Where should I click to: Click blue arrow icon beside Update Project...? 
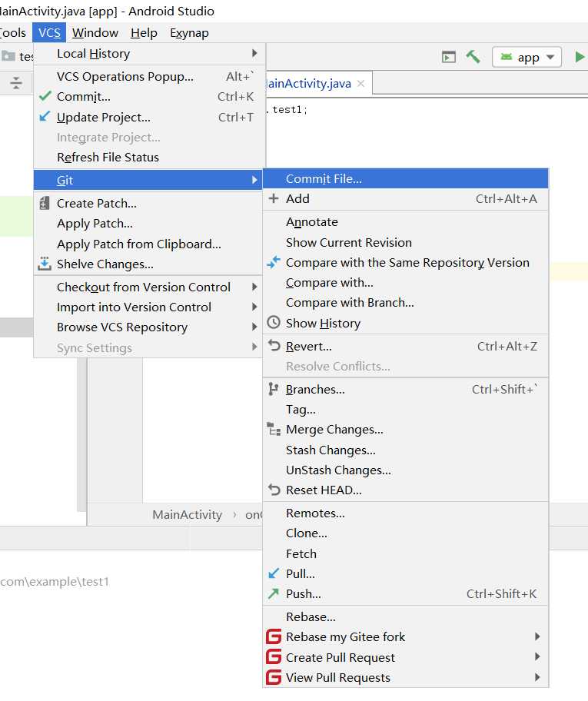point(45,117)
